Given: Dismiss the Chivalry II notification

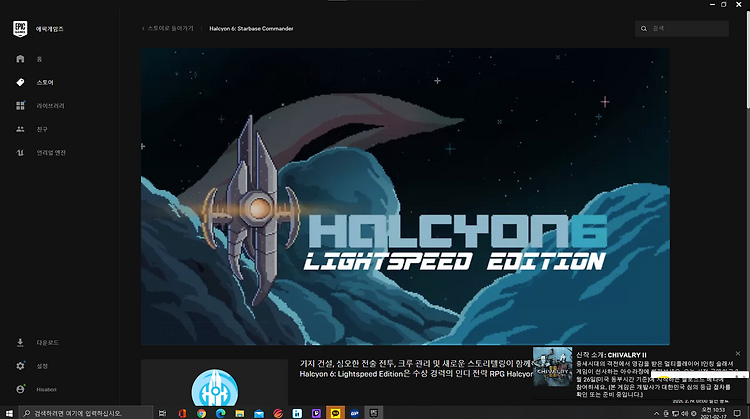Looking at the screenshot, I should (738, 353).
